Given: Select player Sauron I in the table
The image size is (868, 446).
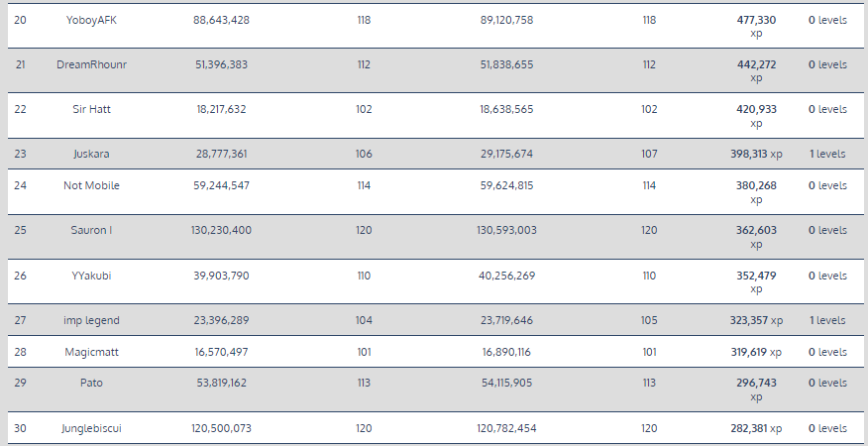Looking at the screenshot, I should click(x=91, y=230).
